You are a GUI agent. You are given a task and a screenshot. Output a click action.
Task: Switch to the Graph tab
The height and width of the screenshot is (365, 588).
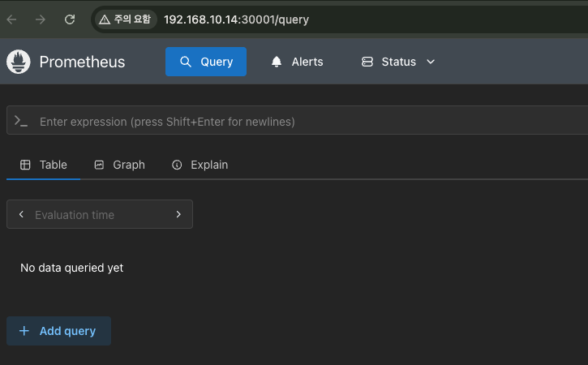(x=119, y=165)
